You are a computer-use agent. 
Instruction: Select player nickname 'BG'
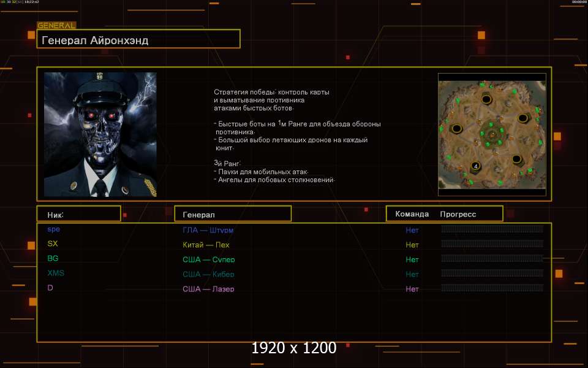click(x=53, y=258)
